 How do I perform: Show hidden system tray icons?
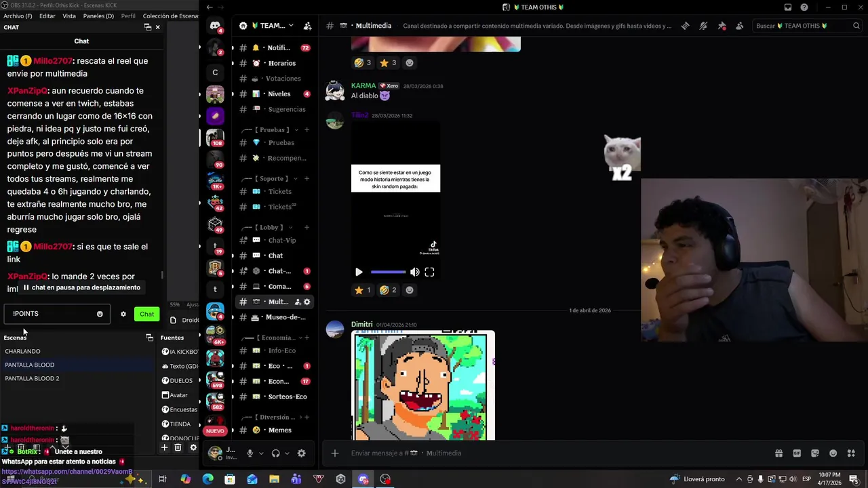[x=738, y=479]
